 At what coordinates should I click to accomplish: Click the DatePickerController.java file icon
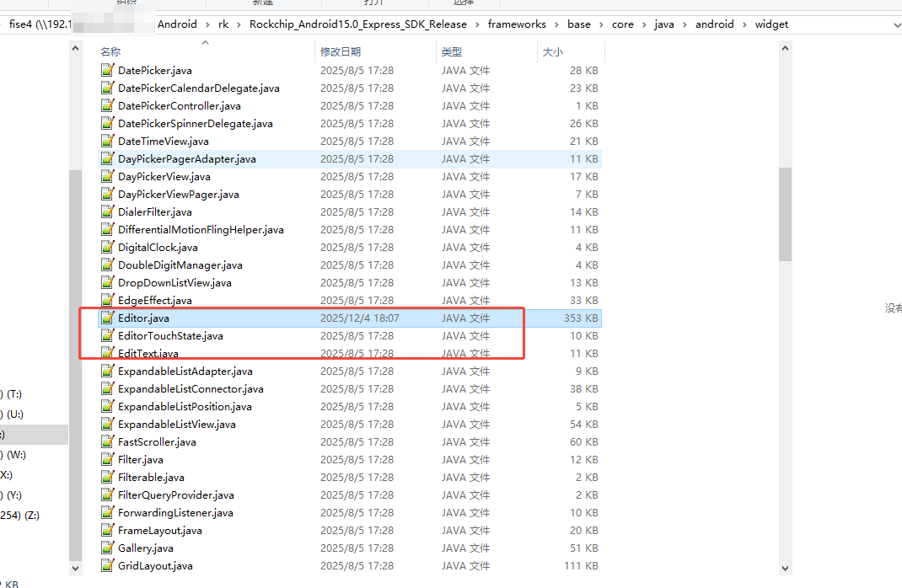click(107, 106)
